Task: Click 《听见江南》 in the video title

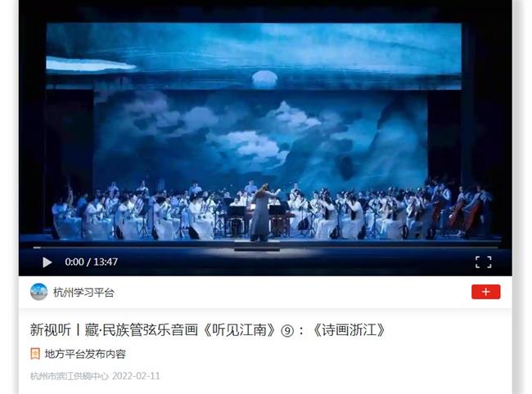Action: pos(240,330)
